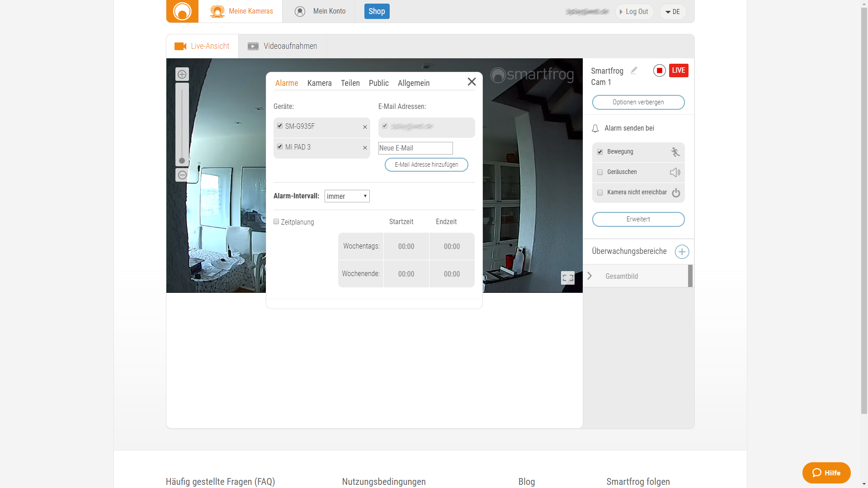The width and height of the screenshot is (868, 488).
Task: Uncheck the Bewegung alarm checkbox
Action: click(x=600, y=152)
